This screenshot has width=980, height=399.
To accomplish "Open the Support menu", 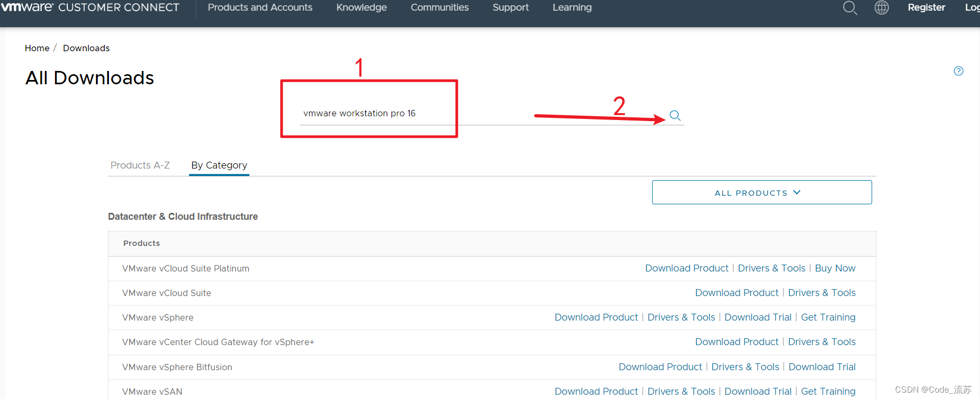I will point(511,7).
